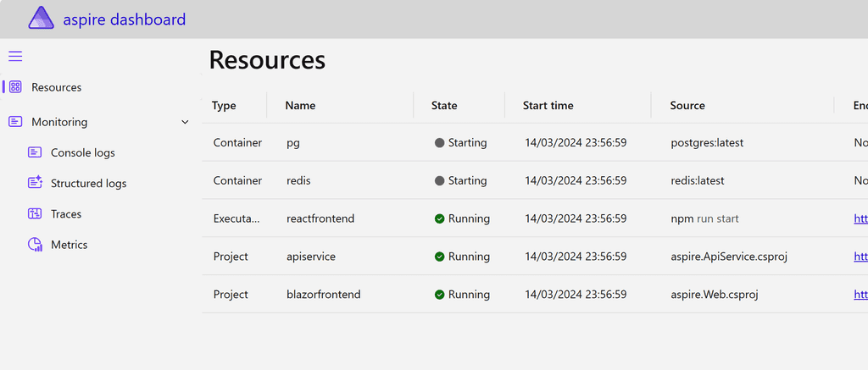Go to Metrics page

point(70,245)
